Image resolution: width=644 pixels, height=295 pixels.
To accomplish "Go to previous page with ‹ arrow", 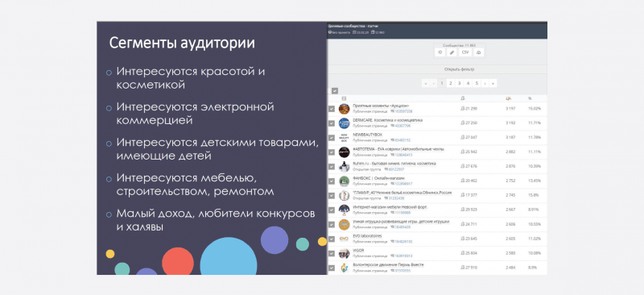I will tap(434, 83).
